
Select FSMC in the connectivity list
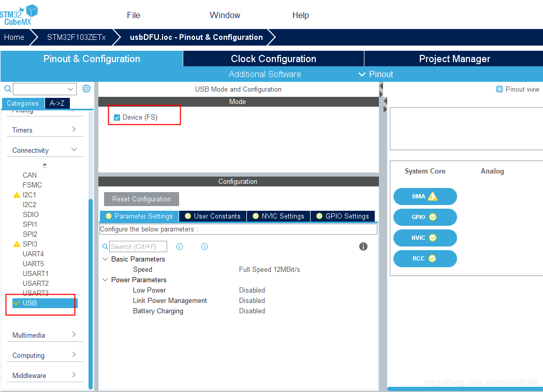pos(32,185)
